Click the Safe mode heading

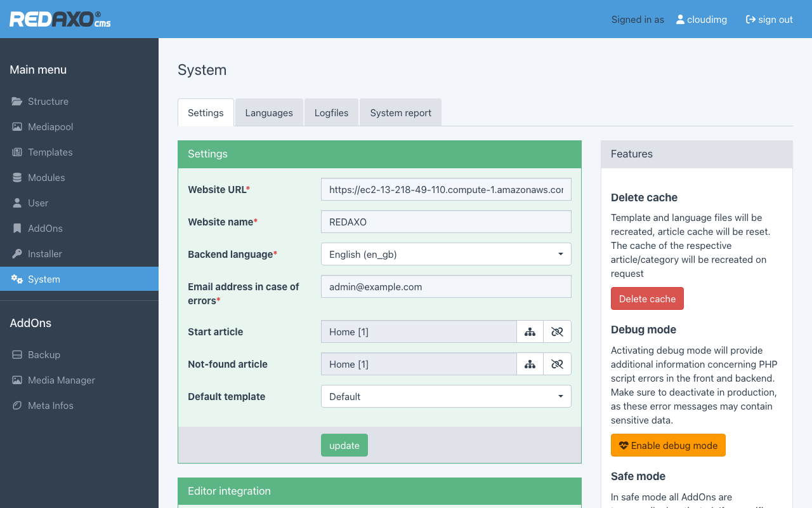click(638, 476)
